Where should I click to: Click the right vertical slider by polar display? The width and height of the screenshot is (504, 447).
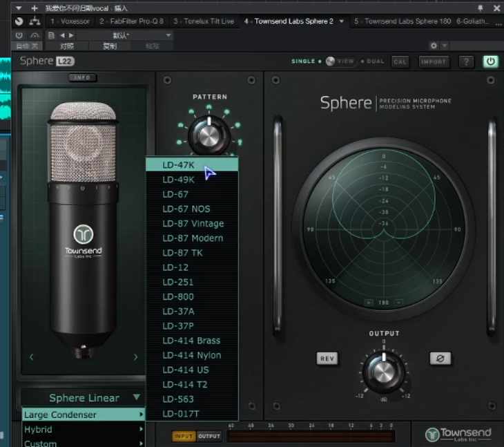click(492, 225)
